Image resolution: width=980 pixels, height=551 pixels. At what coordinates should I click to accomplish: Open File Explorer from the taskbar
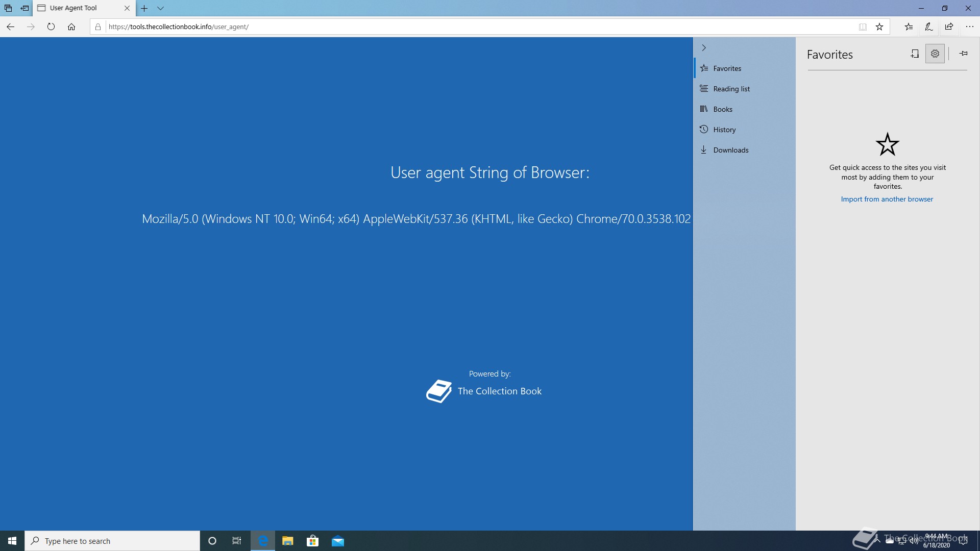click(x=288, y=541)
